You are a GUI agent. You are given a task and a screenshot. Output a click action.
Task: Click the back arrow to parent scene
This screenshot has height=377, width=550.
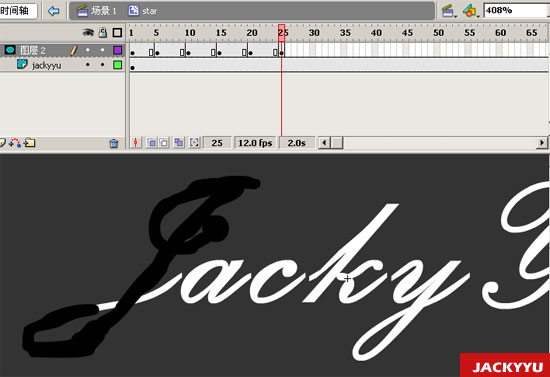(x=54, y=11)
